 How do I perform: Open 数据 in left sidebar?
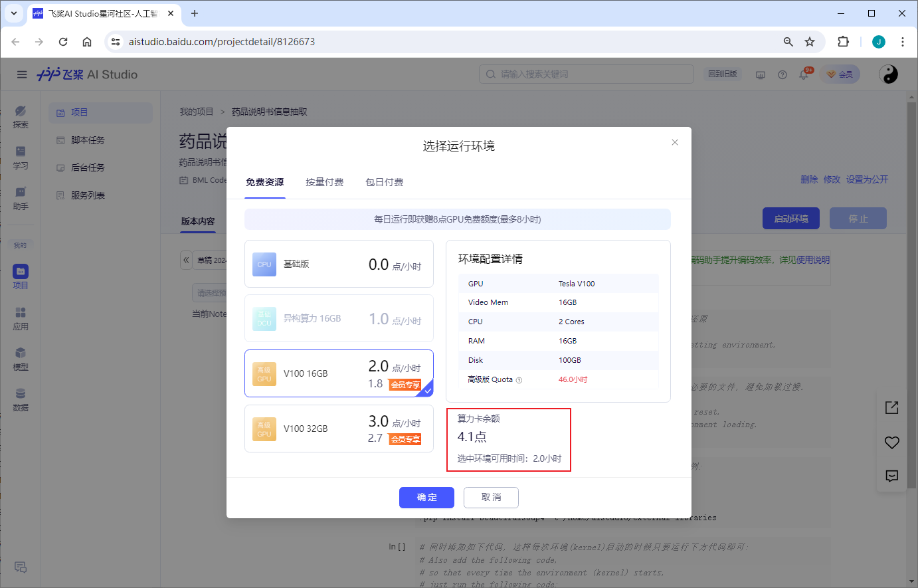pyautogui.click(x=21, y=400)
